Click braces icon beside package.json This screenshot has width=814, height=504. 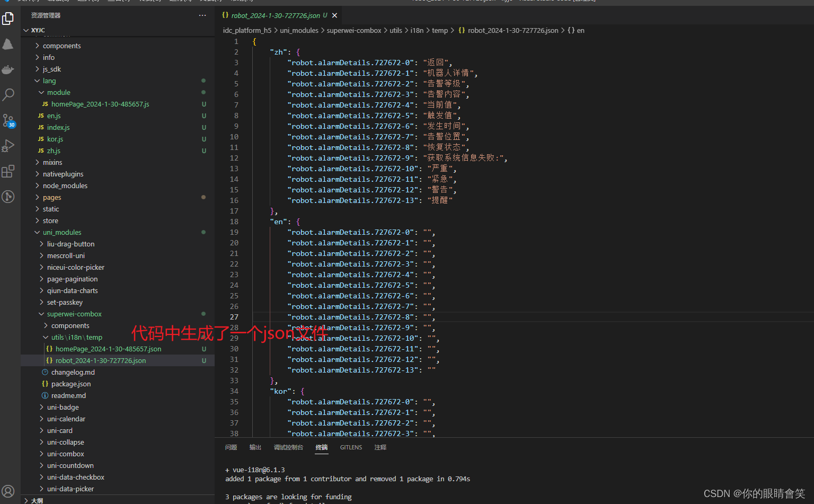point(45,384)
